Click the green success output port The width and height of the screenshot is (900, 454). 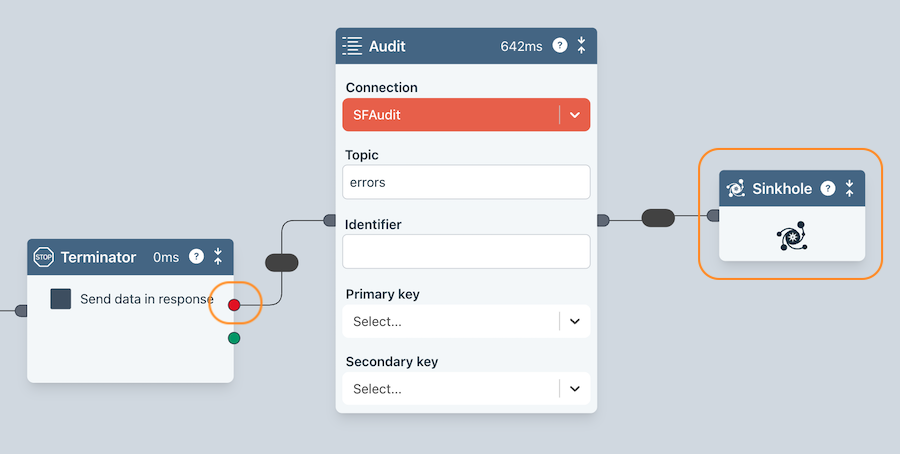[234, 338]
